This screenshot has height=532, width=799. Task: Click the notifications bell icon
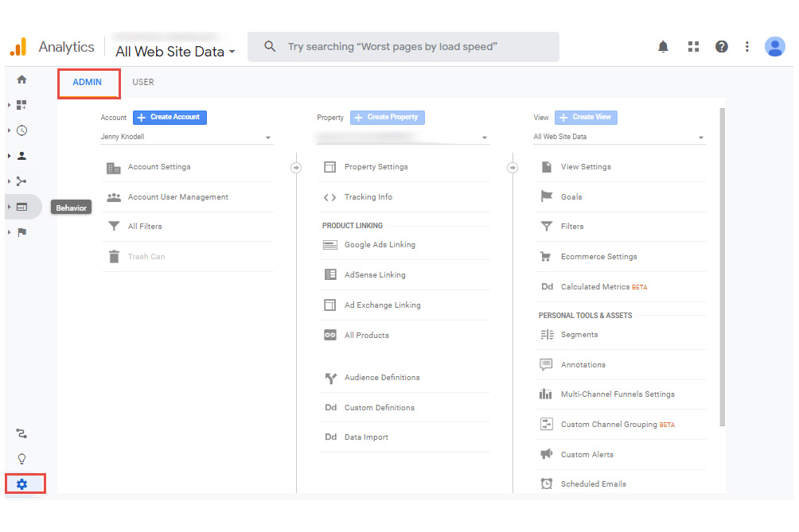(x=663, y=47)
